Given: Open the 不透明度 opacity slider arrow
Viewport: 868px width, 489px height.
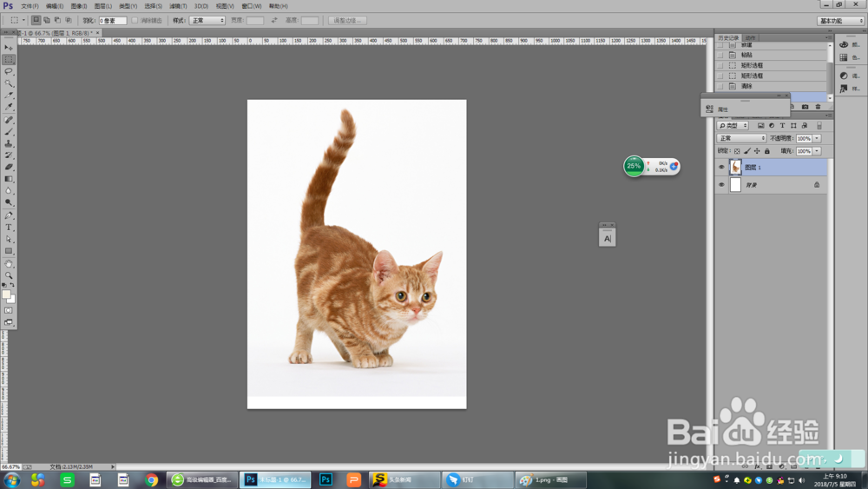Looking at the screenshot, I should point(817,138).
